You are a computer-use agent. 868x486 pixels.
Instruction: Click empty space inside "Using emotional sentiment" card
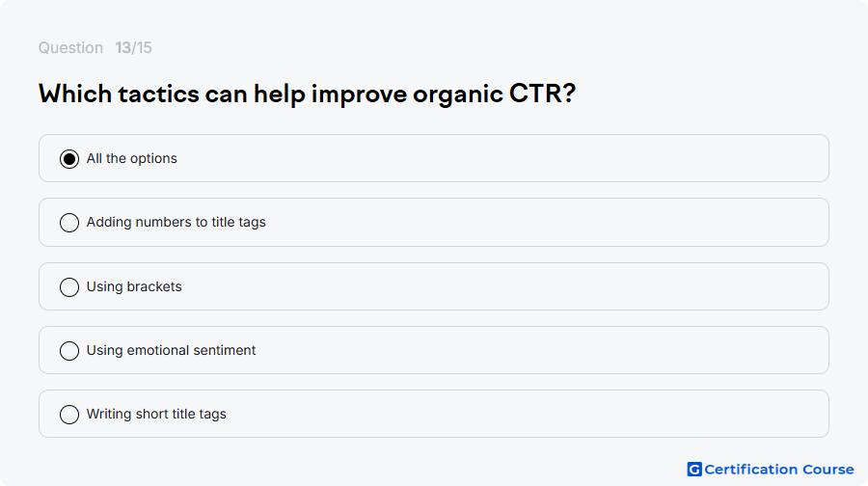[x=499, y=350]
